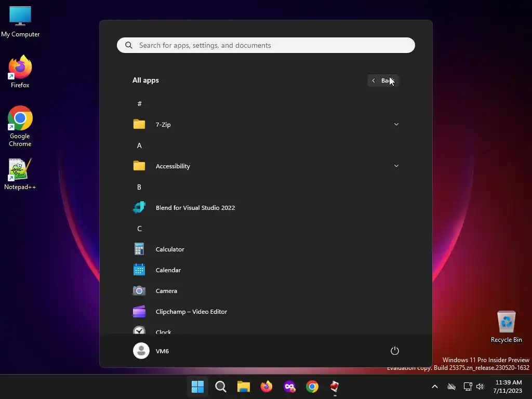Select Recycle Bin desktop icon
Viewport: 532px width, 399px height.
tap(506, 327)
